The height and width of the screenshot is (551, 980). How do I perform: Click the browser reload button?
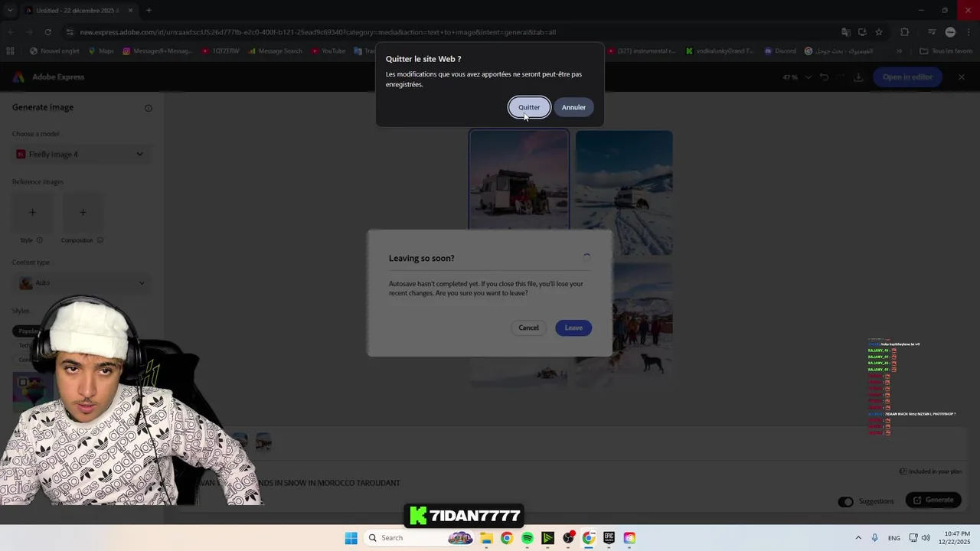[47, 32]
